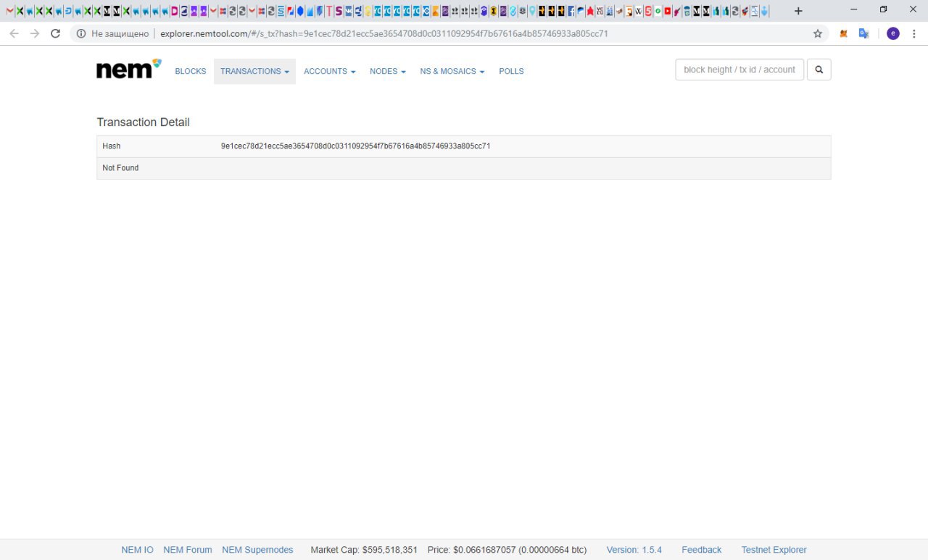
Task: Click the Version: 1.5.4 link
Action: [634, 550]
